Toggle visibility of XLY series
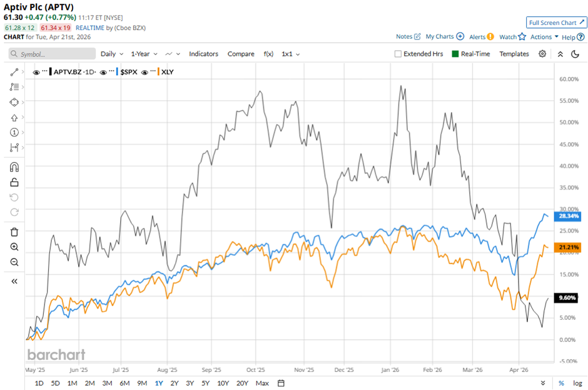This screenshot has height=390, width=588. [144, 73]
